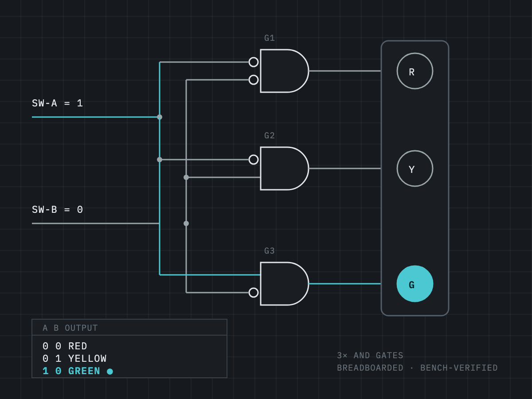Click the G2 output wire to Y
Image resolution: width=532 pixels, height=399 pixels.
pos(345,168)
